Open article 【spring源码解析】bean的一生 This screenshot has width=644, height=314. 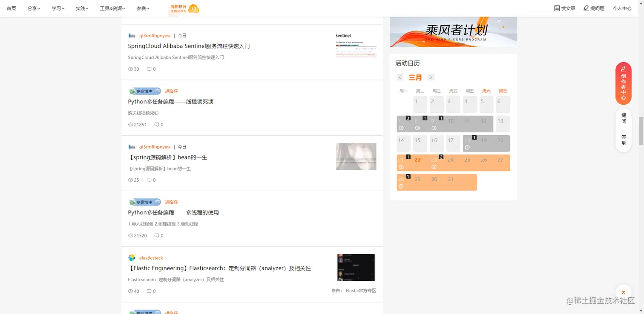click(167, 157)
